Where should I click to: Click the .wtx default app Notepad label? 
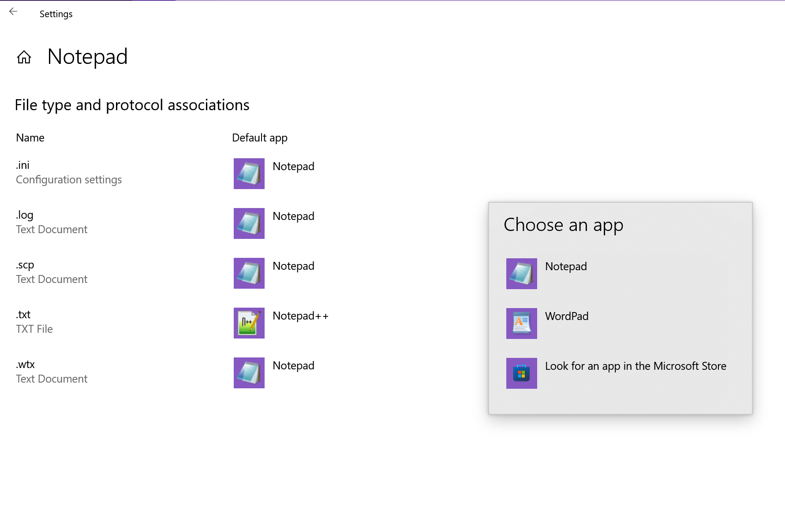[x=293, y=366]
